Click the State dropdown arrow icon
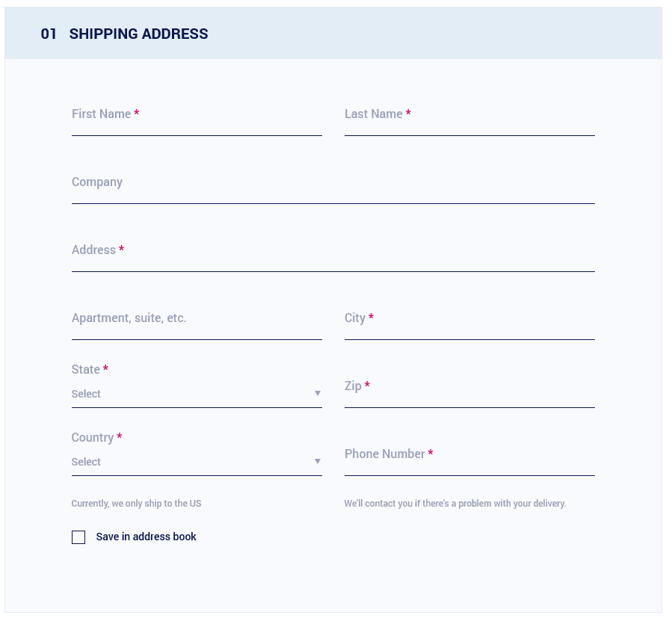The image size is (672, 621). [318, 393]
